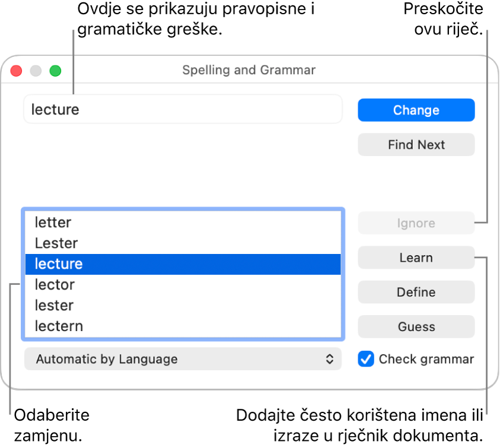Click the Guess button

click(x=416, y=326)
